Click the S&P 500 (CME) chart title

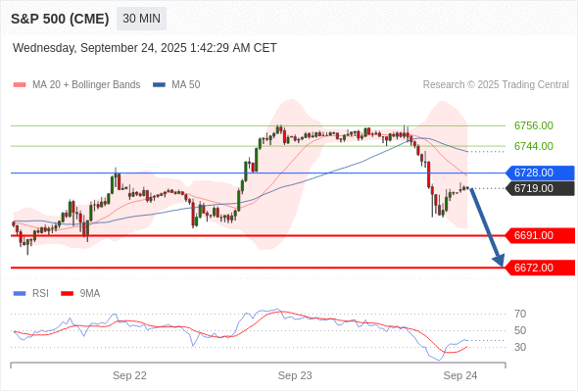(60, 19)
